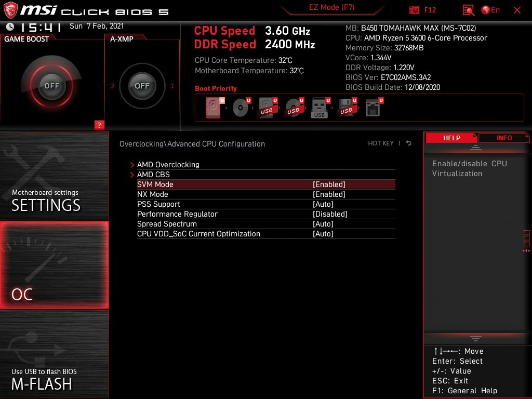The image size is (532, 399).
Task: Select the PSS Support row label
Action: click(158, 204)
